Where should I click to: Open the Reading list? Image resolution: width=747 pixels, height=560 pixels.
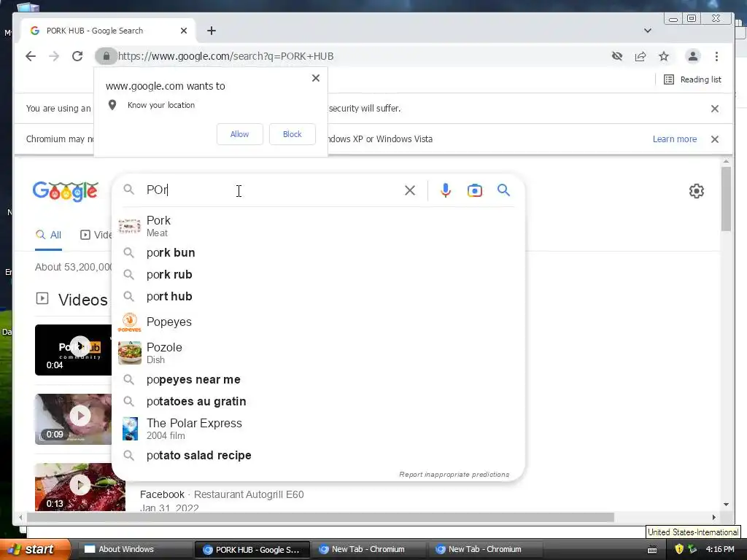pos(692,79)
